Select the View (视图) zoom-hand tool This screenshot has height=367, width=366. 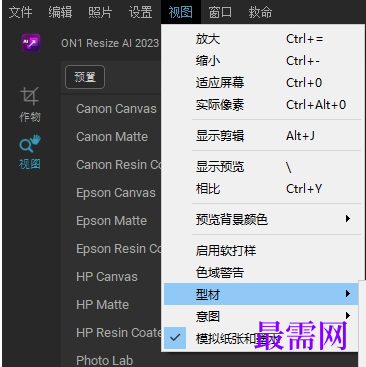tap(30, 152)
